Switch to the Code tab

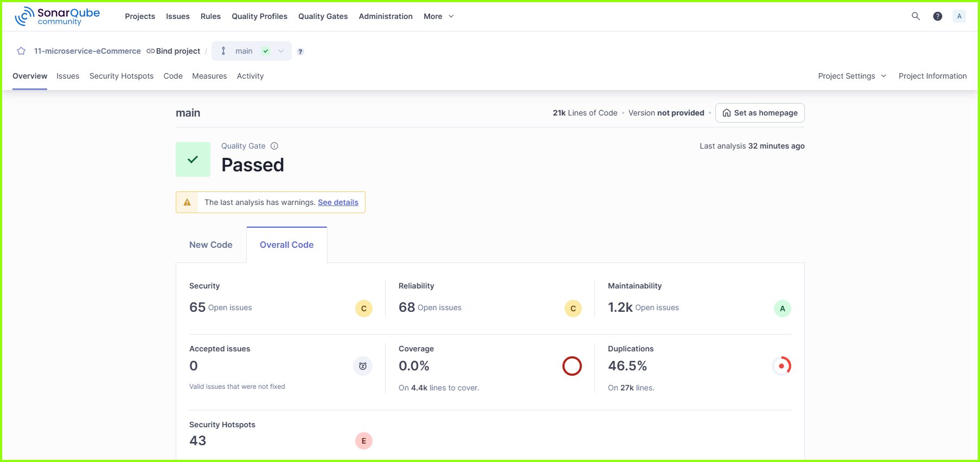click(x=173, y=76)
